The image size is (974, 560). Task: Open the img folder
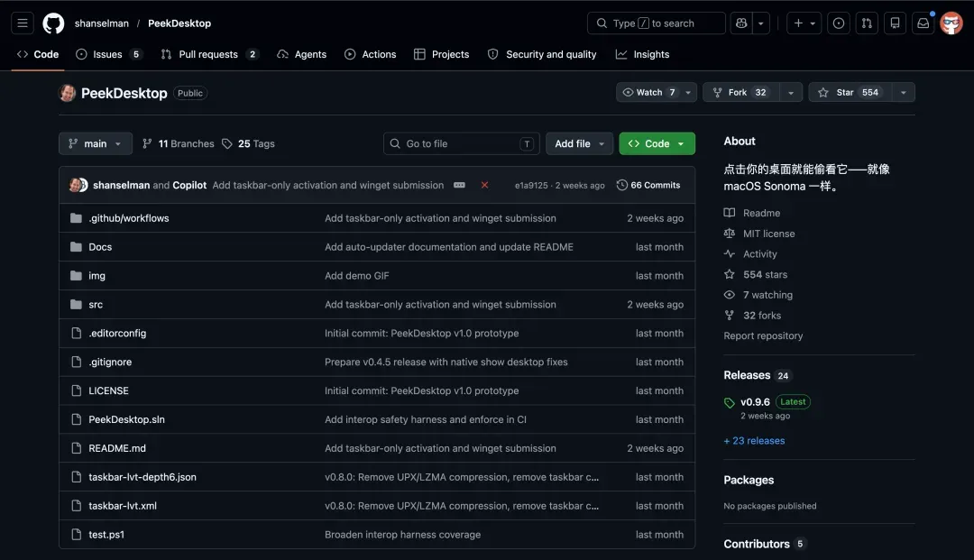point(96,275)
